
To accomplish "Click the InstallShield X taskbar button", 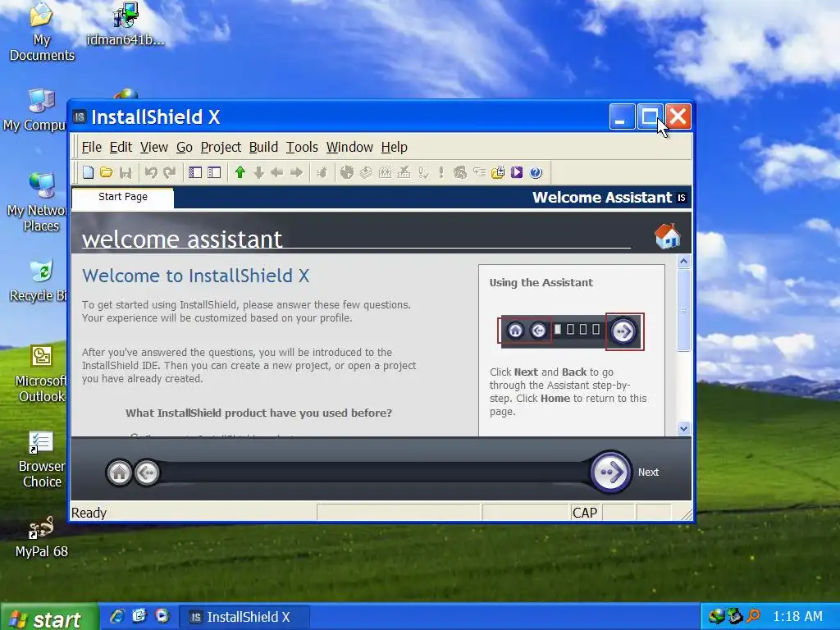I will tap(244, 617).
